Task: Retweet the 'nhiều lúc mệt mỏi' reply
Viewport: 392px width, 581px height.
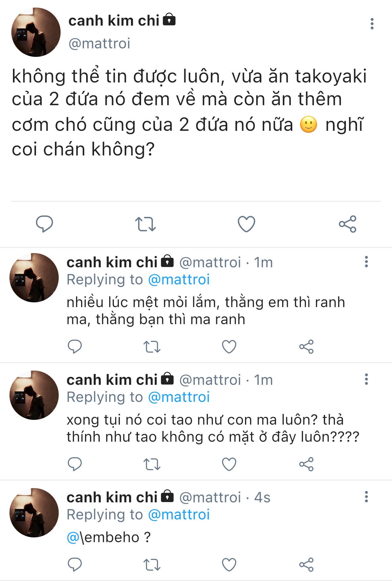Action: pos(152,347)
